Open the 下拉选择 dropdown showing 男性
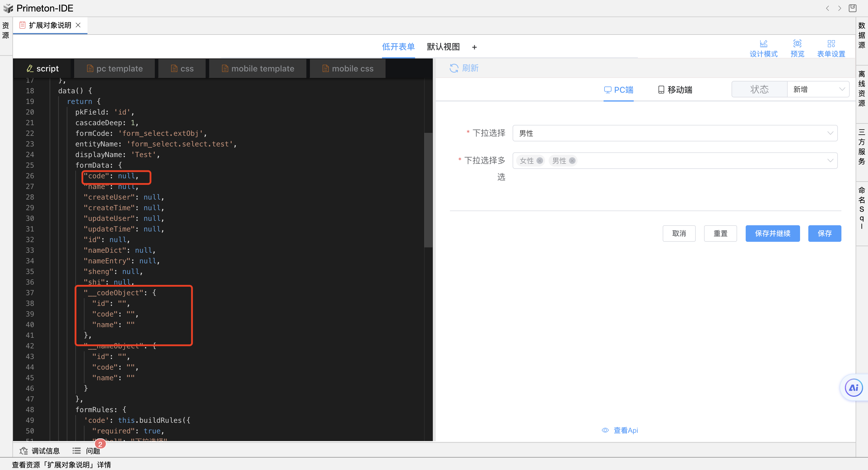 point(674,133)
